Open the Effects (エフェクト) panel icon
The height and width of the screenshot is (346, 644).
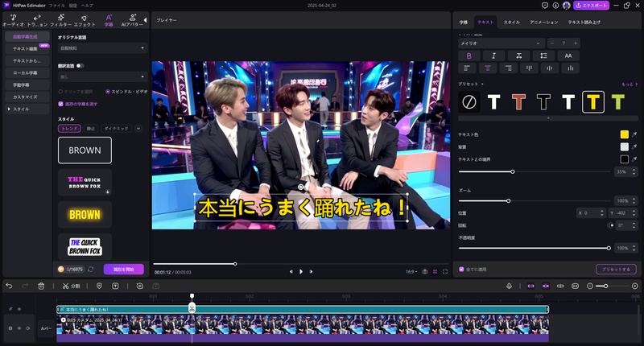[85, 19]
